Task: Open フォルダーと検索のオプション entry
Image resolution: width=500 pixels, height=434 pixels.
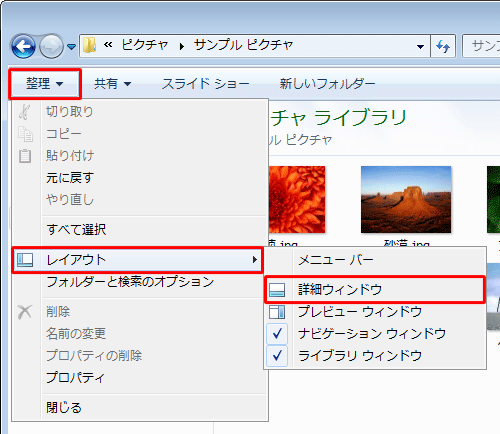Action: pos(140,282)
